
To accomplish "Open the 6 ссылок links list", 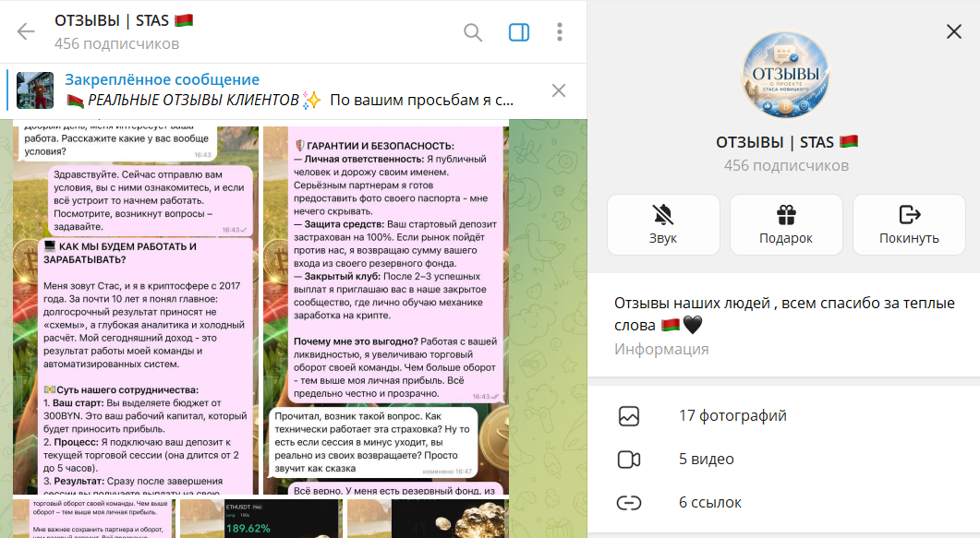I will (784, 502).
